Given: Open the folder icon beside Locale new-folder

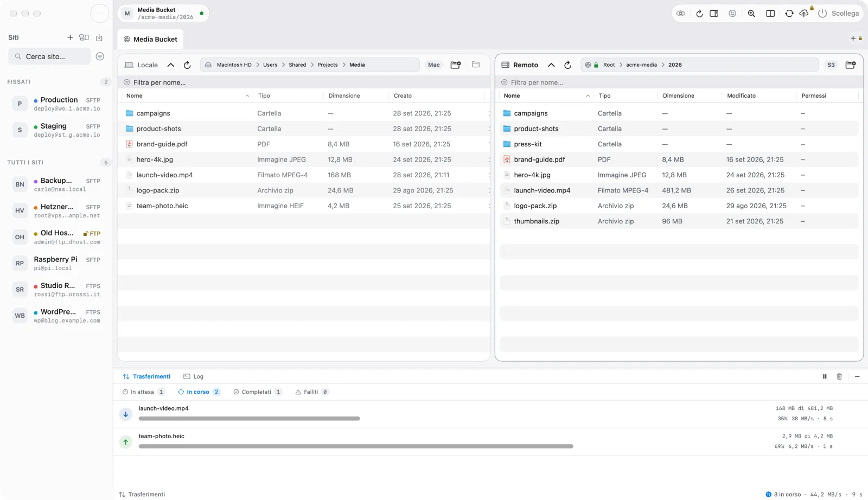Looking at the screenshot, I should pos(476,65).
